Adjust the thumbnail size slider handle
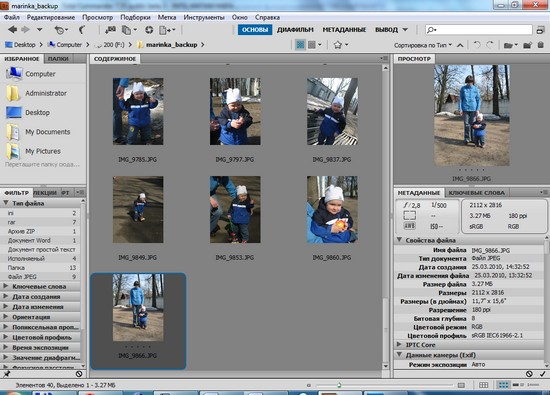Screen dimensions: 550x395 click(x=339, y=385)
